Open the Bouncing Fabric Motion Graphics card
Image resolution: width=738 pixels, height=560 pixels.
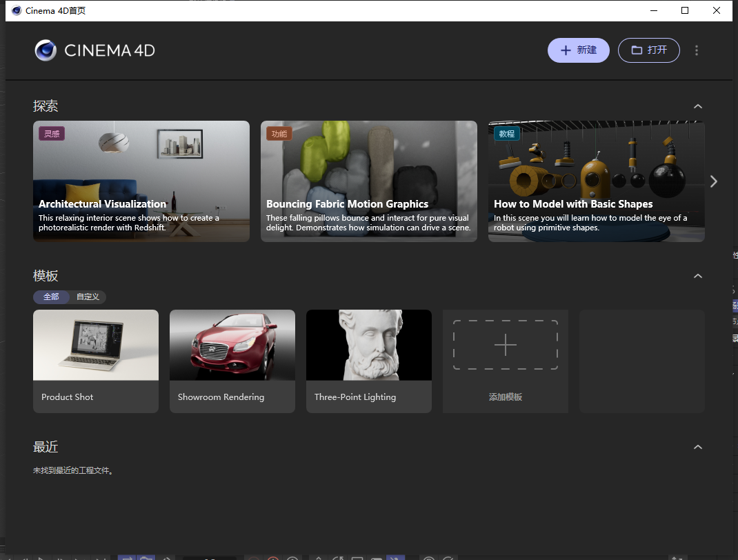point(369,181)
